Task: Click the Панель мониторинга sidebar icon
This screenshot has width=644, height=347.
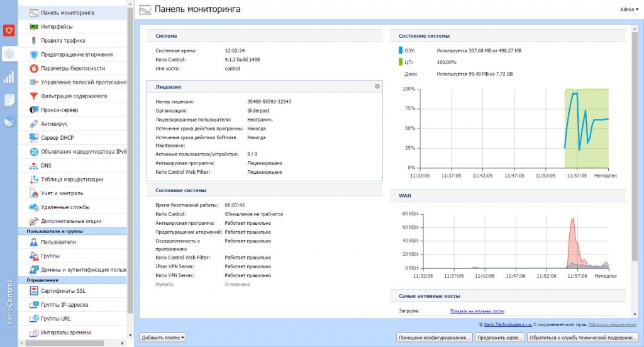Action: tap(34, 13)
